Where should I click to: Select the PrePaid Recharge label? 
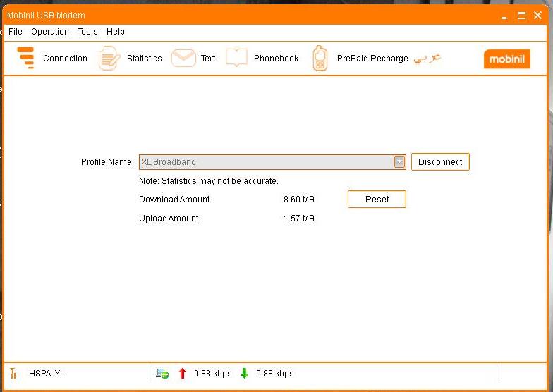(372, 58)
